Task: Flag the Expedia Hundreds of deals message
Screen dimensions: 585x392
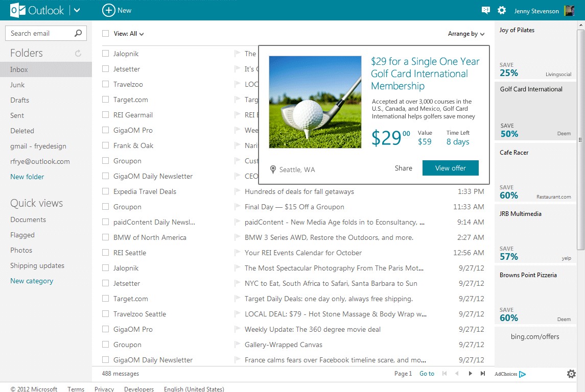Action: [x=237, y=191]
